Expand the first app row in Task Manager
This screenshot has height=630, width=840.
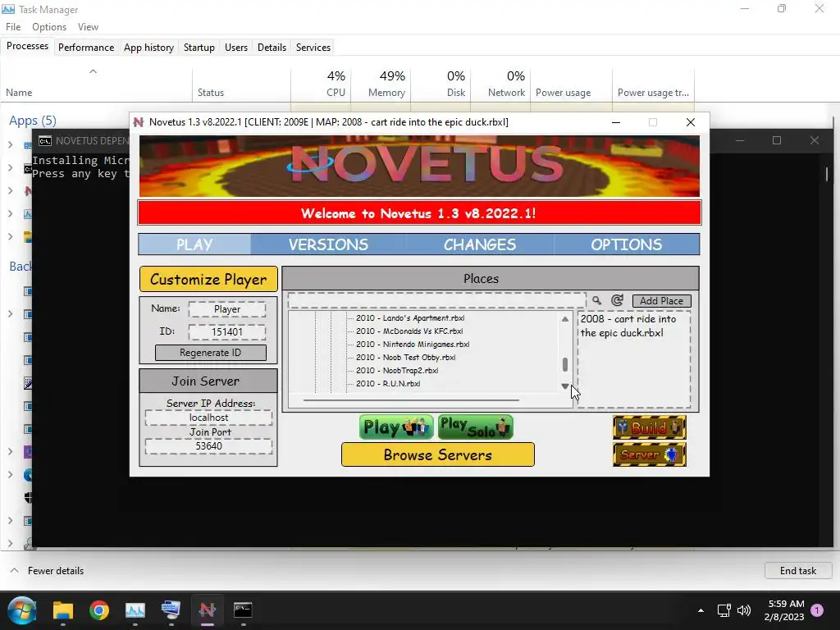pos(10,144)
